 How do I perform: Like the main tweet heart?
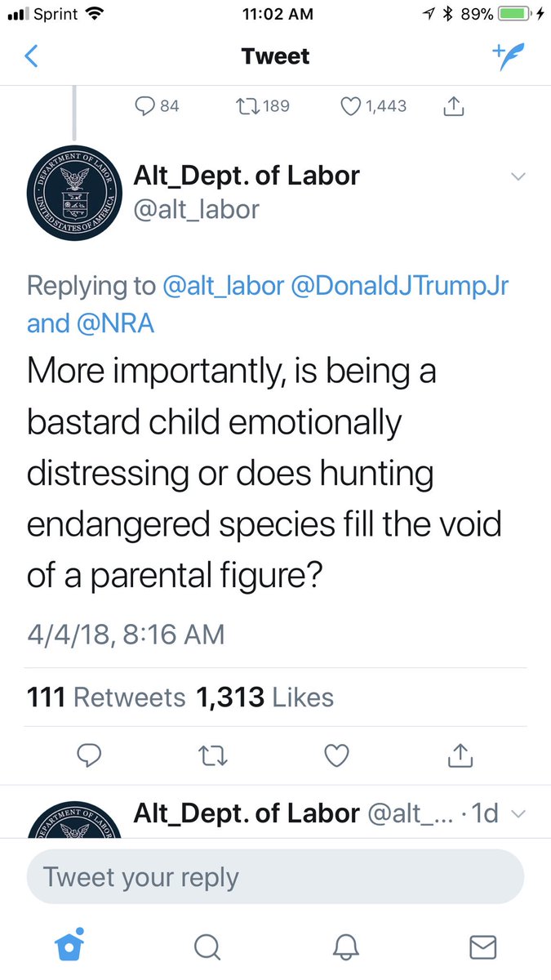[x=336, y=756]
